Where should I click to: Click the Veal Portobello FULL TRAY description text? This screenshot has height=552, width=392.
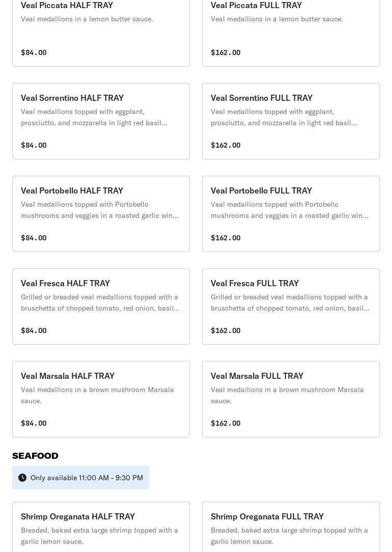(x=289, y=210)
